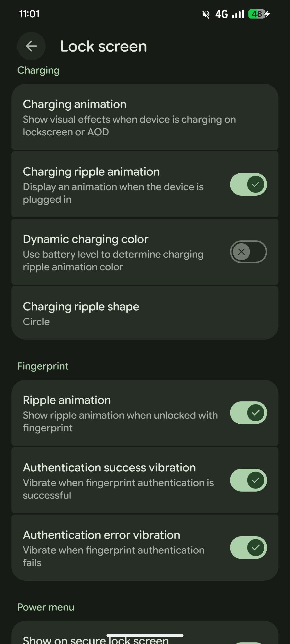
Task: Tap the 11:01 clock in status bar
Action: [29, 14]
